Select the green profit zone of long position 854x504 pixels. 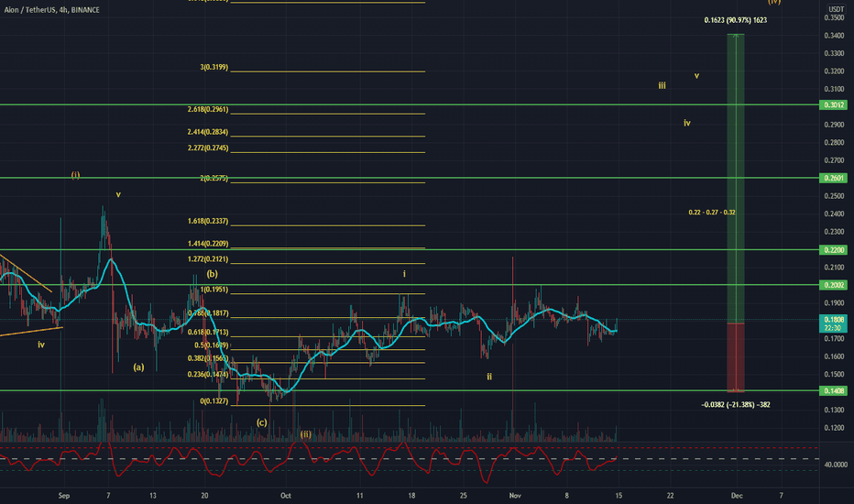736,179
